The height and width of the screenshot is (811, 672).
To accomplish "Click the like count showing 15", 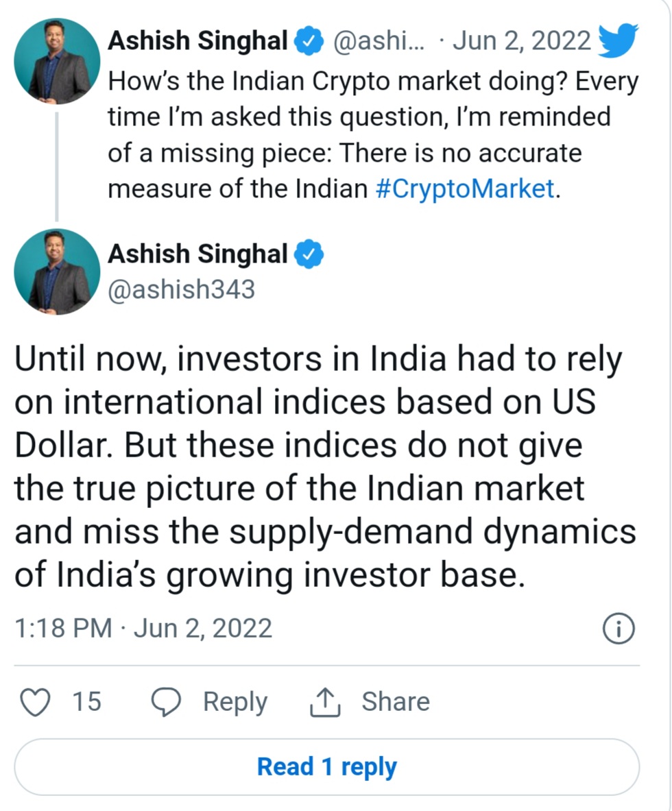I will 87,702.
